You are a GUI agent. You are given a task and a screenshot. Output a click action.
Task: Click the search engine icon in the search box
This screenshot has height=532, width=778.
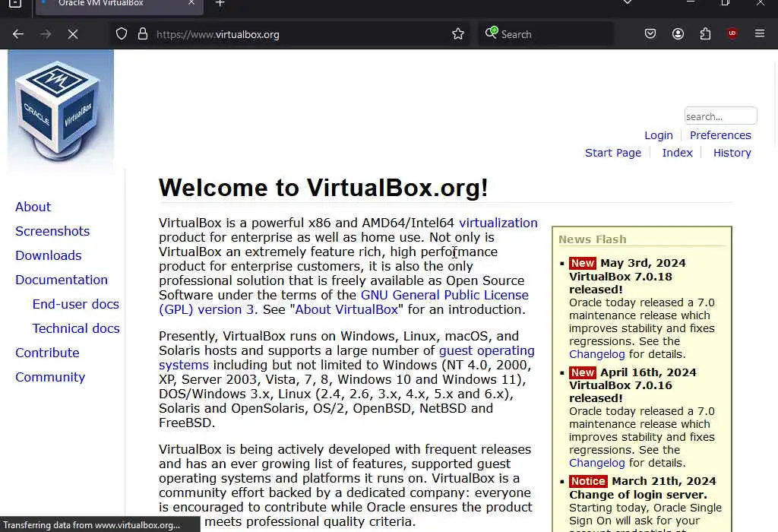492,33
